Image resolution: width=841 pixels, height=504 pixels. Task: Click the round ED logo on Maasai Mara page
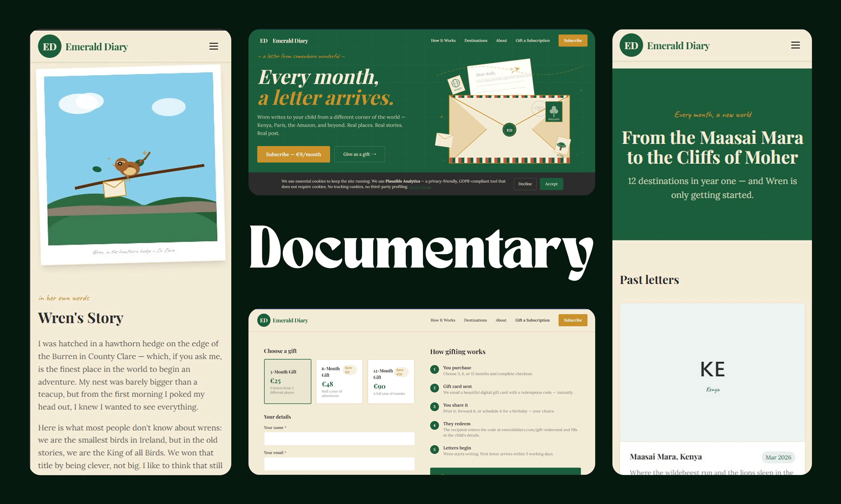(x=631, y=45)
